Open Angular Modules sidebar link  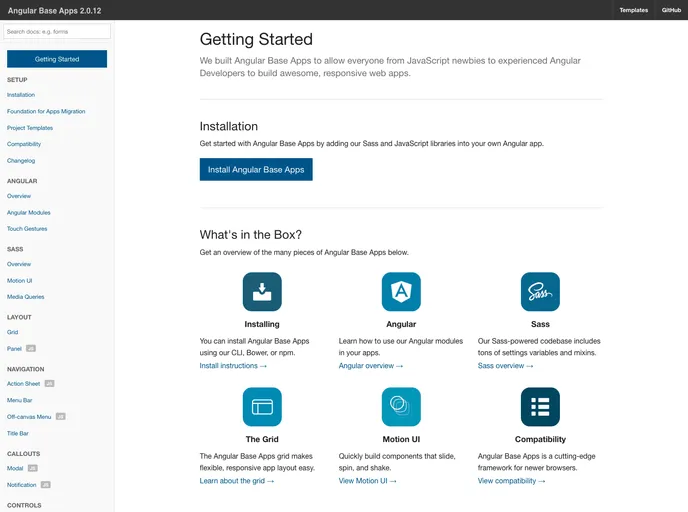[29, 213]
